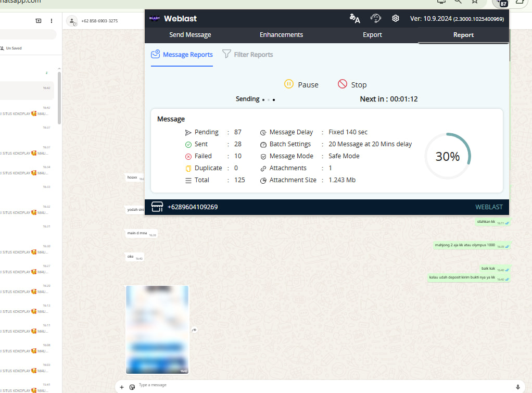Viewport: 532px width, 393px height.
Task: Open the Message Reports sub-tab
Action: coord(182,55)
